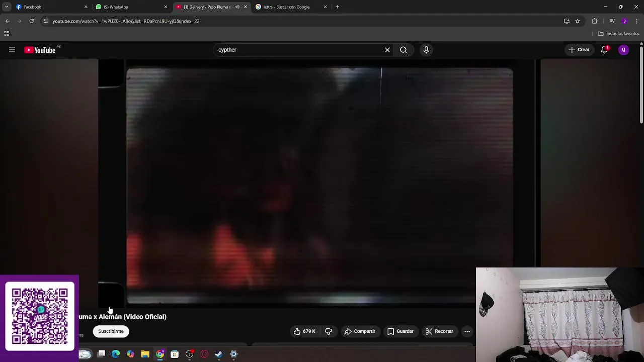
Task: Subscribe with the Suscribirme button
Action: click(111, 331)
